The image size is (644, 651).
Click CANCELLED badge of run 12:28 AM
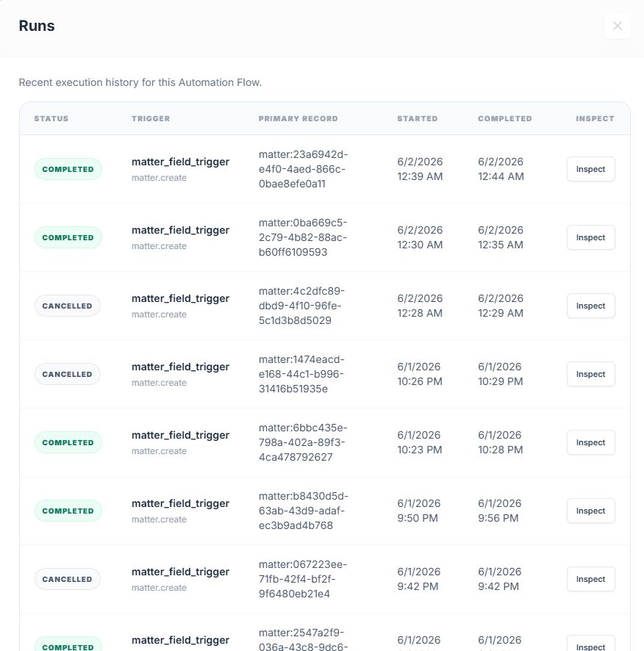[x=68, y=306]
